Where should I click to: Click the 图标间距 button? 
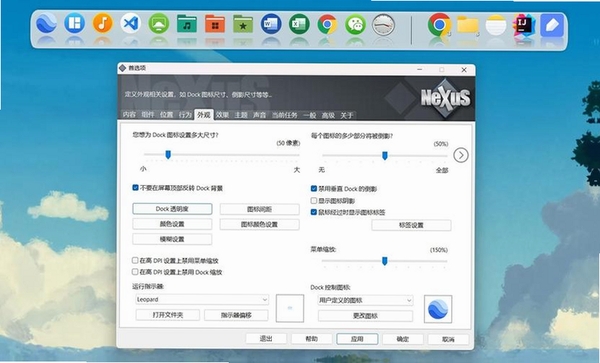point(259,209)
